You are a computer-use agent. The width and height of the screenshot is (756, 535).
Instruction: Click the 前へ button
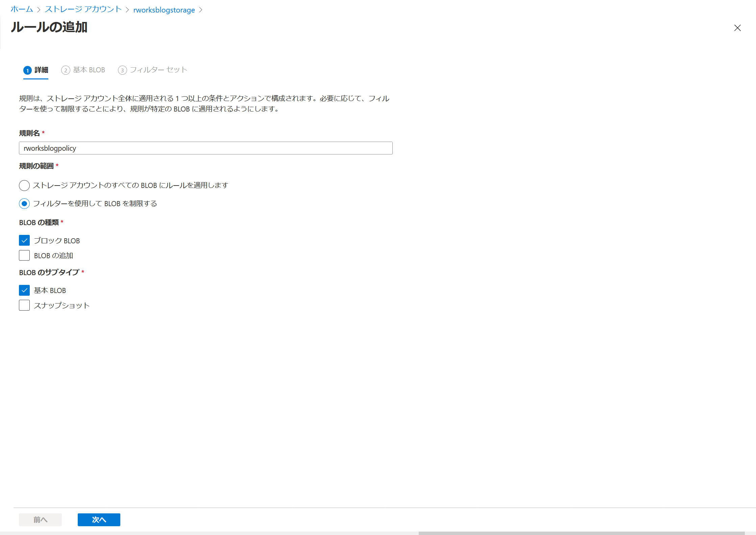tap(40, 519)
